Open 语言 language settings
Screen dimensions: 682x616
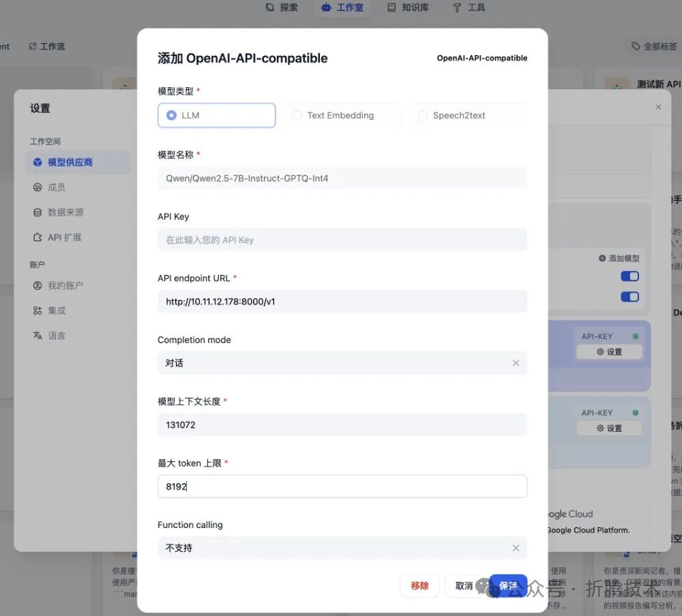coord(78,336)
